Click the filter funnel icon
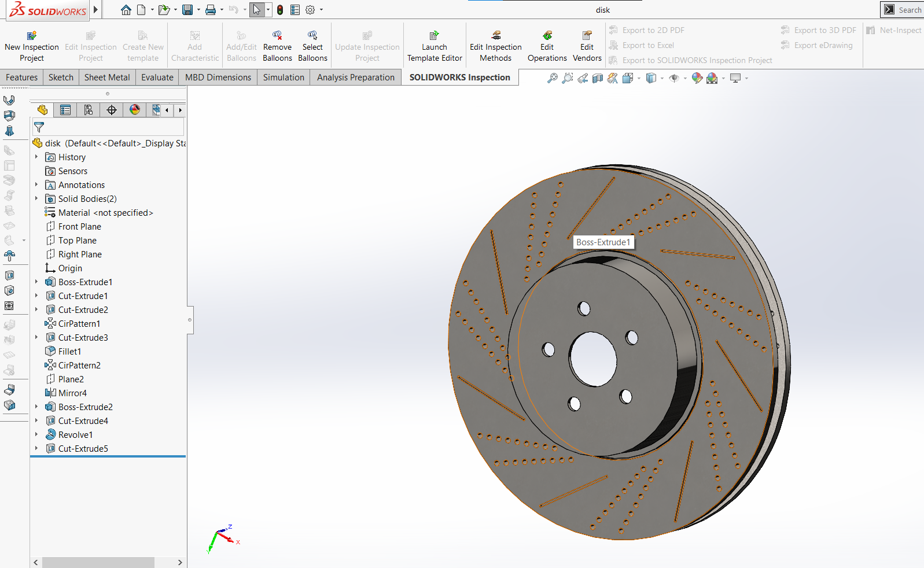 pyautogui.click(x=39, y=127)
